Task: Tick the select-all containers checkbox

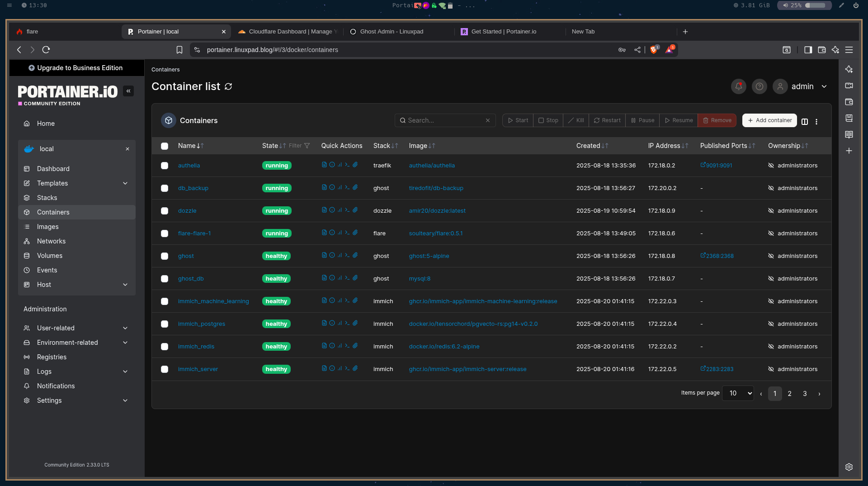Action: coord(165,146)
